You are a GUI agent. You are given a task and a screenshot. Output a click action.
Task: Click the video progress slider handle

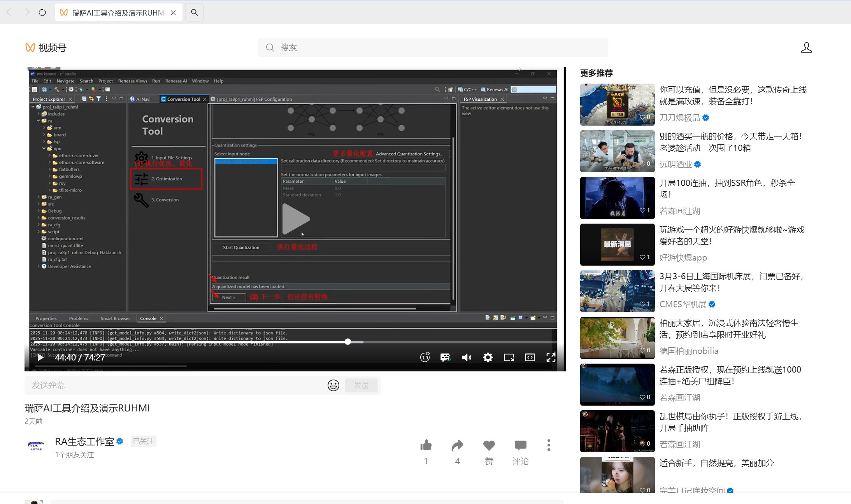348,341
